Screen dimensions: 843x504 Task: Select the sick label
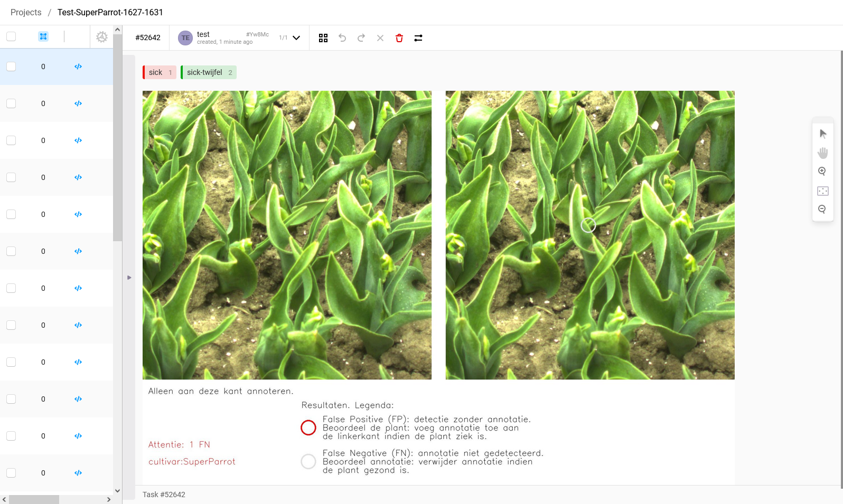click(160, 72)
